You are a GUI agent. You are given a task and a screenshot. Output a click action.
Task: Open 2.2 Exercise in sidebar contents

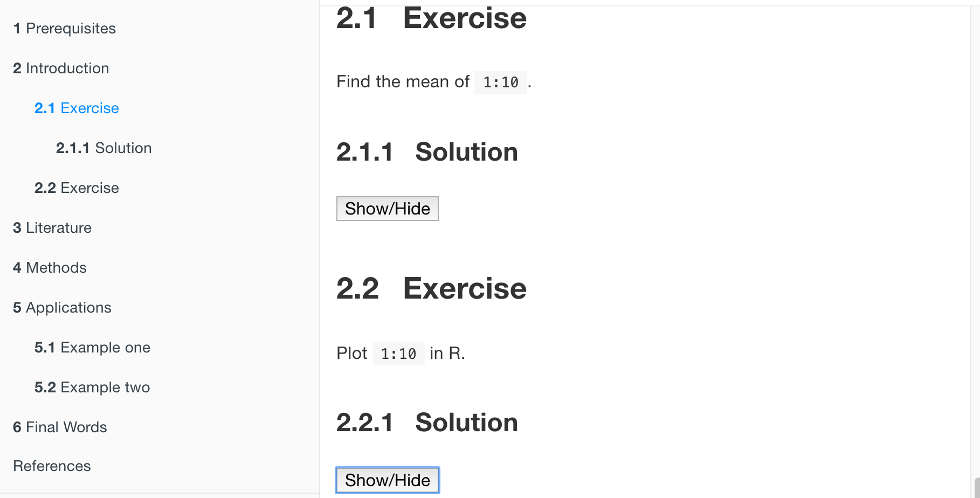point(77,188)
